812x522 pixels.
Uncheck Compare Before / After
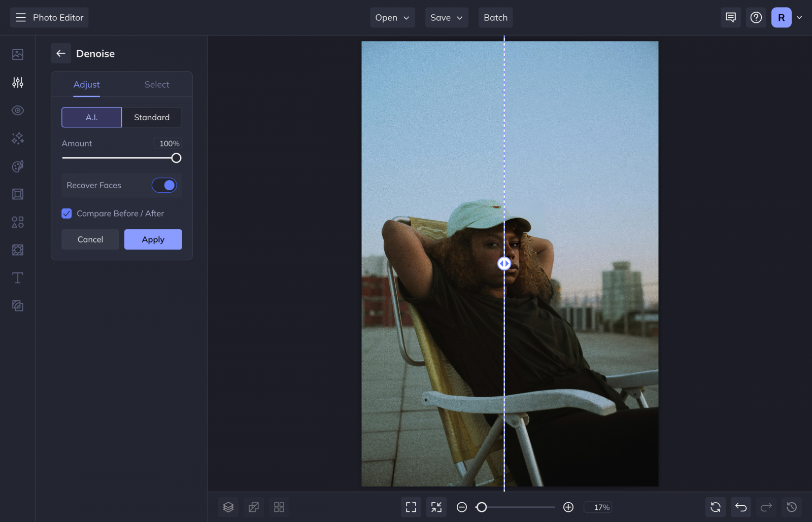tap(66, 213)
